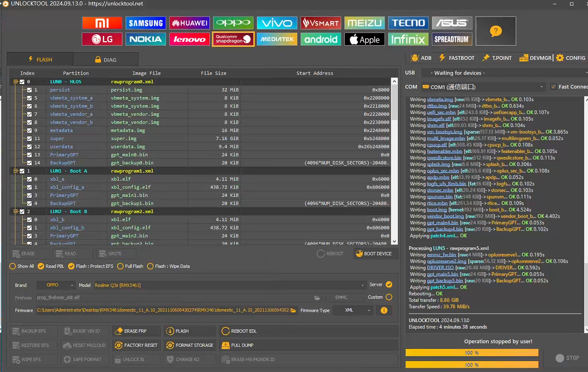The height and width of the screenshot is (372, 588).
Task: Click the REBOOT EDL button
Action: point(308,331)
